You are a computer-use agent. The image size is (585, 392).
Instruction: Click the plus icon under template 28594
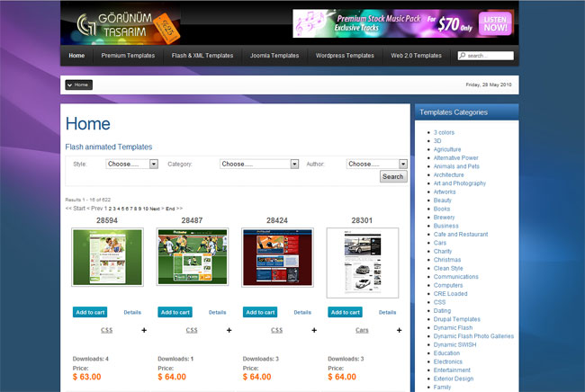(144, 330)
